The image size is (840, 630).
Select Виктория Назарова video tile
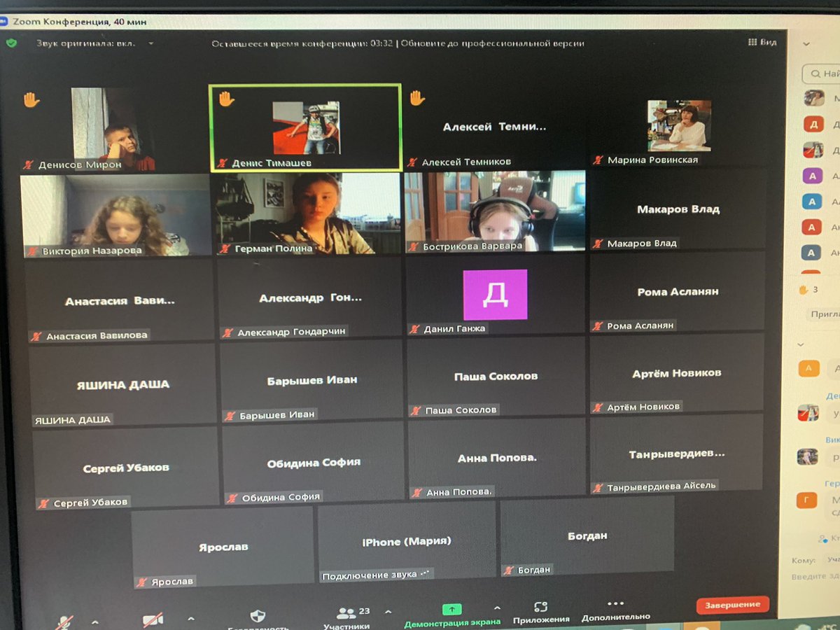pos(115,215)
